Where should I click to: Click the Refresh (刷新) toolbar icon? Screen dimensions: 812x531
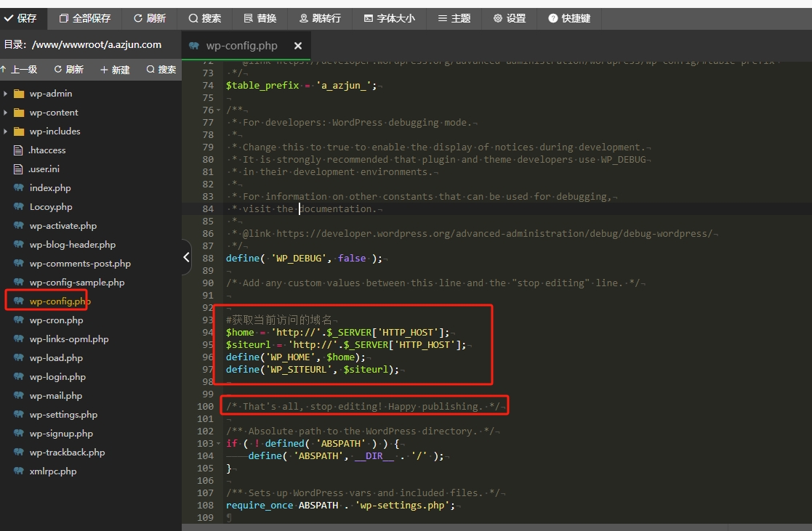point(150,18)
